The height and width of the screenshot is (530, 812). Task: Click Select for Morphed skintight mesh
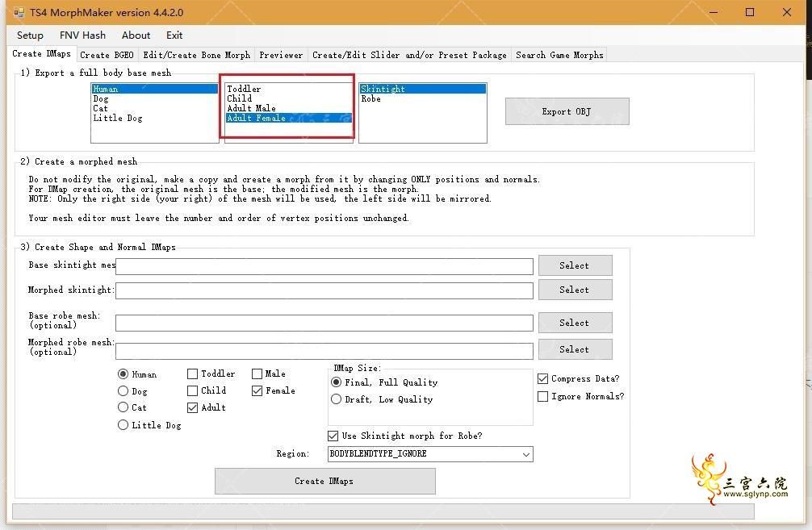coord(575,290)
